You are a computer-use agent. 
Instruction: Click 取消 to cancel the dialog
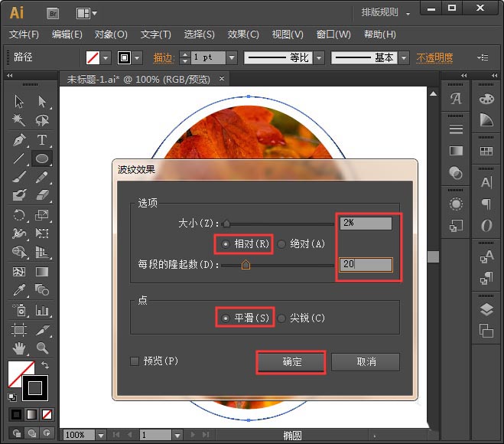click(366, 361)
